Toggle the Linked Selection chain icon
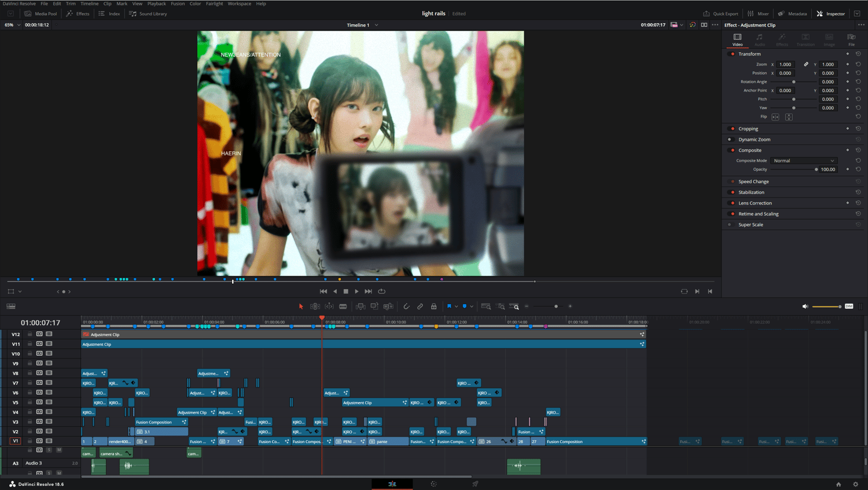Screen dimensions: 868x490 pos(420,306)
